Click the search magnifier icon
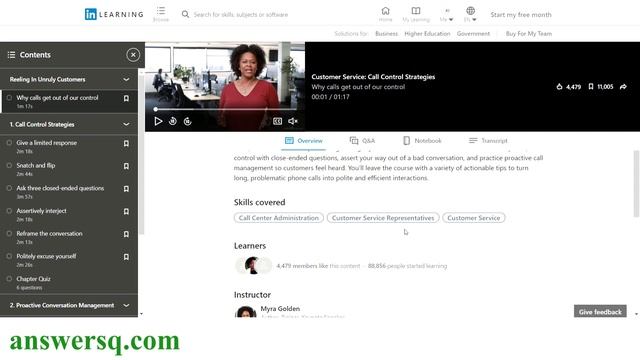The width and height of the screenshot is (640, 360). pyautogui.click(x=185, y=14)
